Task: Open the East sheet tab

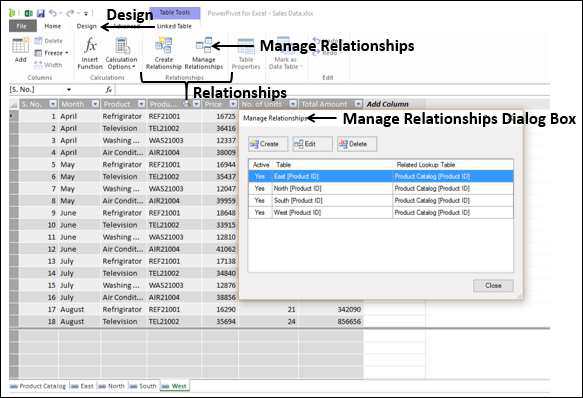Action: pos(83,386)
